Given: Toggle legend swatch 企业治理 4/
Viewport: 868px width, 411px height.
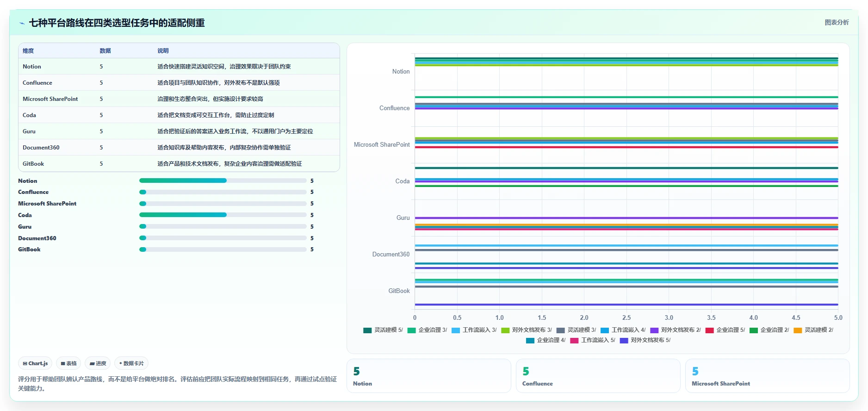Looking at the screenshot, I should pos(530,340).
